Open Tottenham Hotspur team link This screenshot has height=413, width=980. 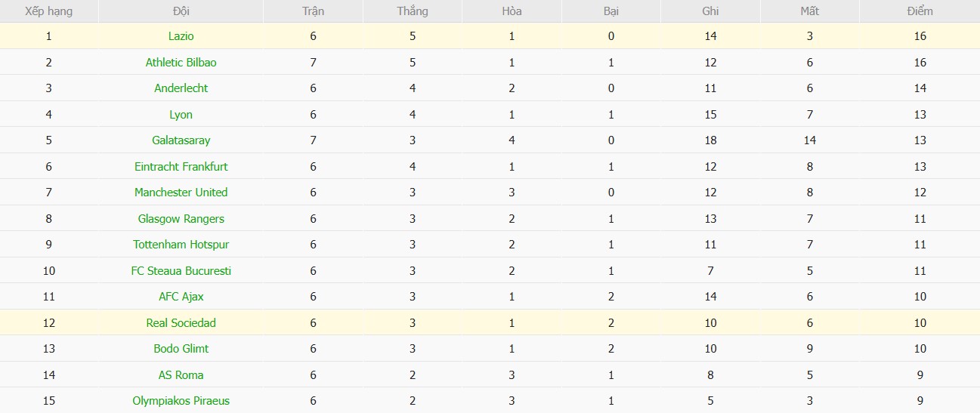[181, 245]
